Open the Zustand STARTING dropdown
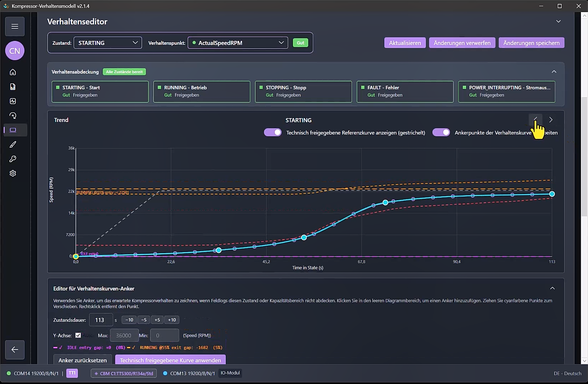The image size is (588, 384). point(107,43)
